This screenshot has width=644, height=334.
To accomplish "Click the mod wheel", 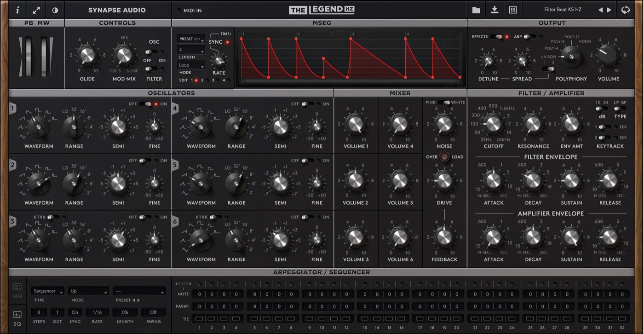I will [45, 57].
